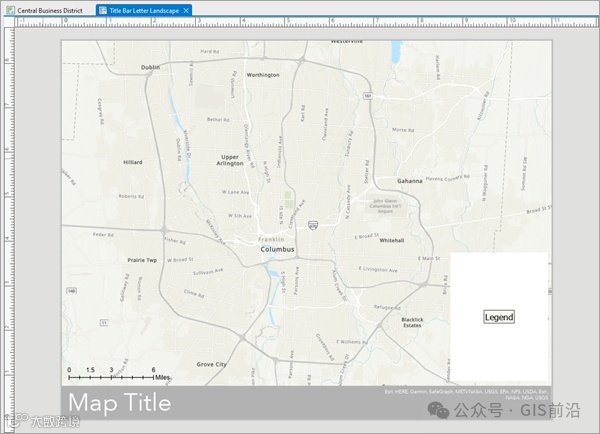Image resolution: width=600 pixels, height=434 pixels.
Task: Click the map icon on Central Business District tab
Action: [x=10, y=10]
